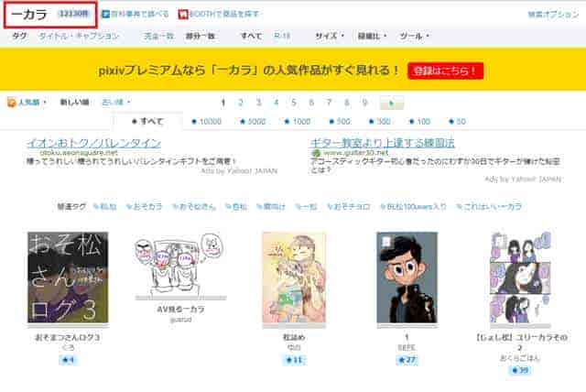
Task: Open the bookmark count badge on おそまつさんログ3
Action: tap(68, 360)
